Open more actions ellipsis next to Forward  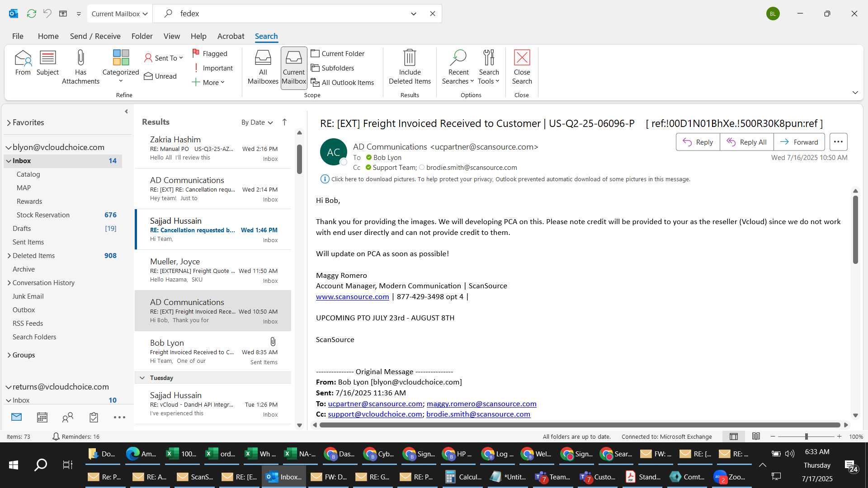tap(838, 142)
